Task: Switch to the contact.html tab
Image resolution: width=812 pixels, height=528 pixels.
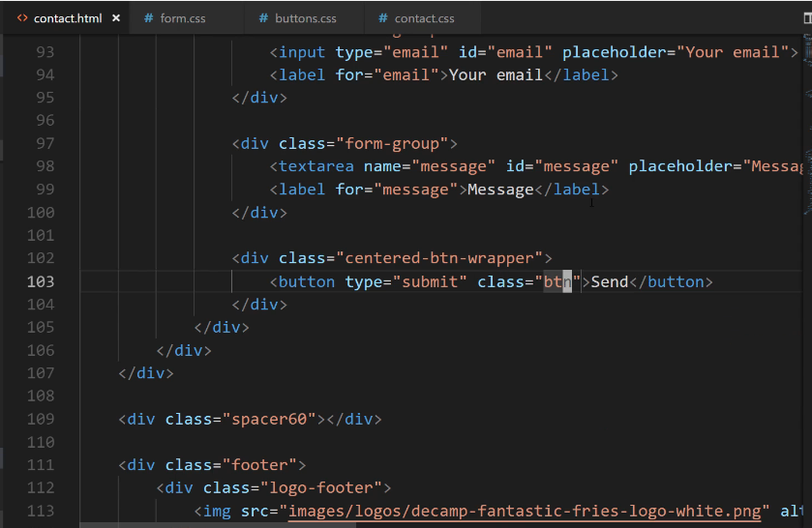Action: (65, 18)
